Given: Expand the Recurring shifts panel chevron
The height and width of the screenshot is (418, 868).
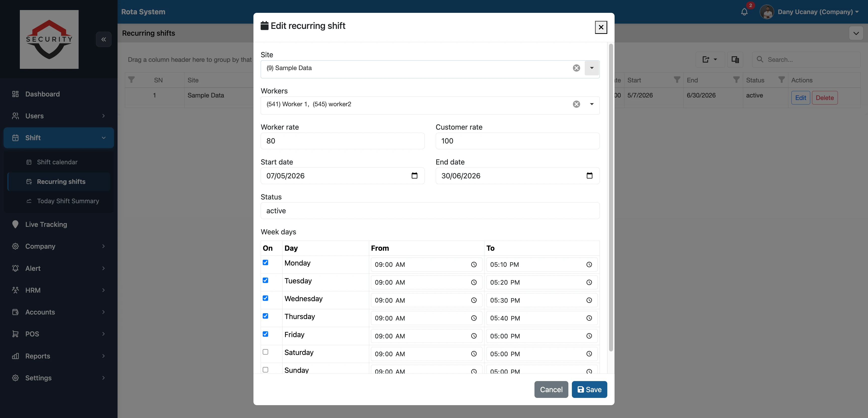Looking at the screenshot, I should point(856,33).
